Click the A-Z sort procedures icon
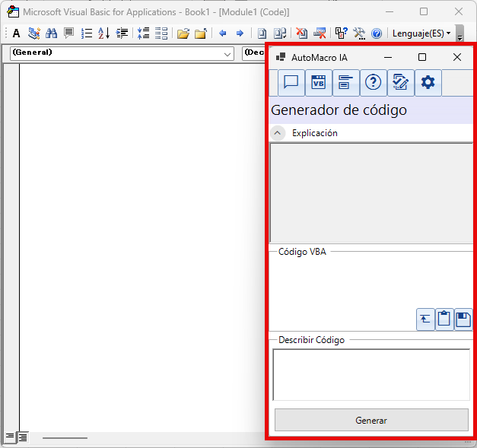477x448 pixels. pos(104,33)
